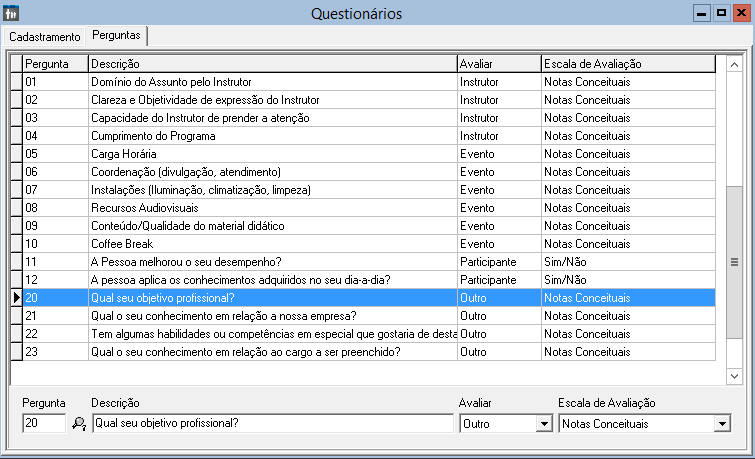Click the current-row arrow indicator for row 20

[15, 298]
